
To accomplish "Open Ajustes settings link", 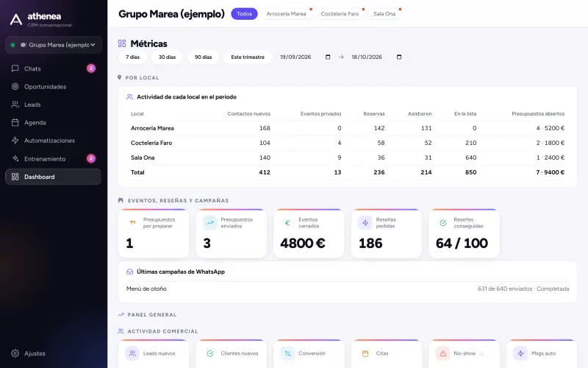I will click(53, 353).
